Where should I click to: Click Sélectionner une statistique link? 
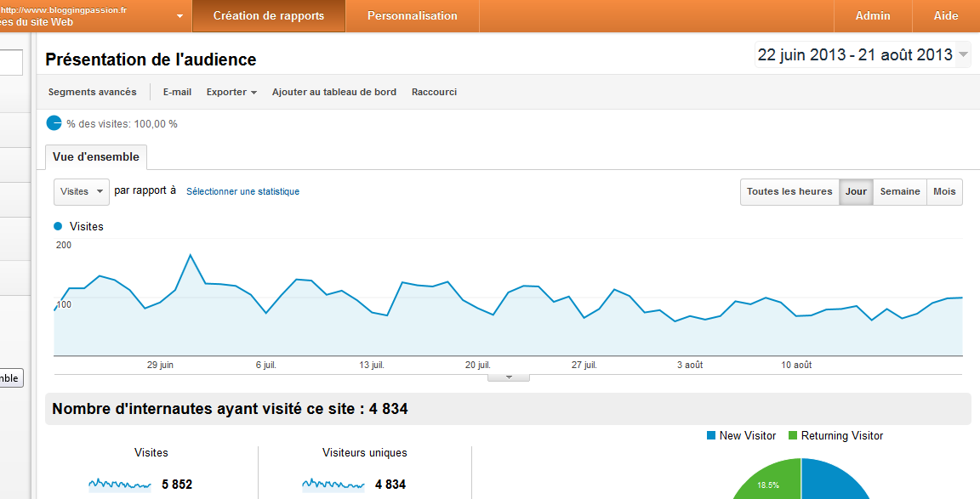tap(242, 192)
